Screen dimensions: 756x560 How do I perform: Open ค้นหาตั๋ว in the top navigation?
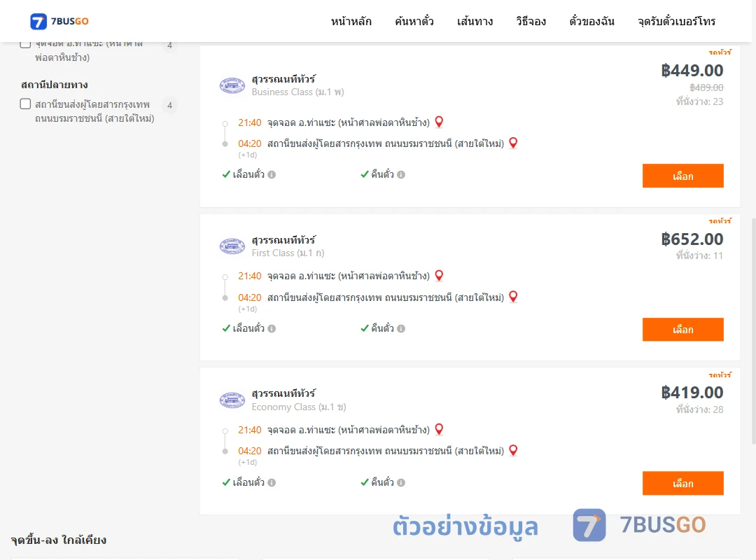coord(414,21)
